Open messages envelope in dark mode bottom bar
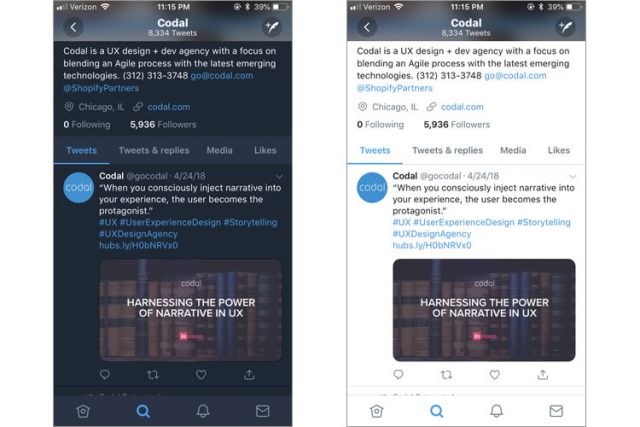The image size is (640, 427). pyautogui.click(x=262, y=411)
